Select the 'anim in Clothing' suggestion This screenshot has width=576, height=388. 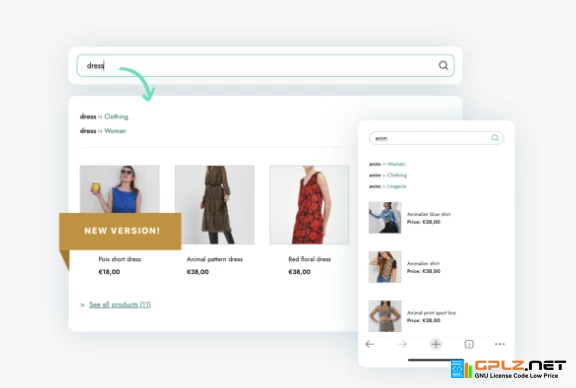388,175
